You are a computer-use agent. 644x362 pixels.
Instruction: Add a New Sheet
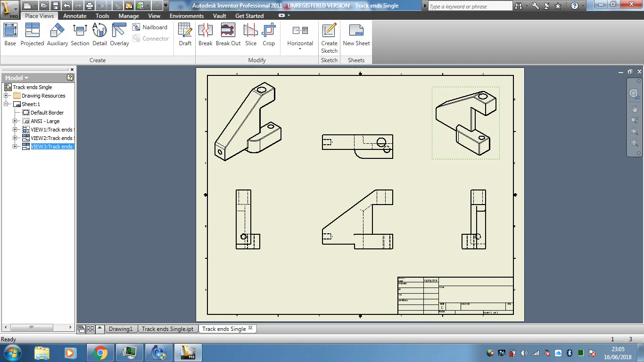[356, 35]
